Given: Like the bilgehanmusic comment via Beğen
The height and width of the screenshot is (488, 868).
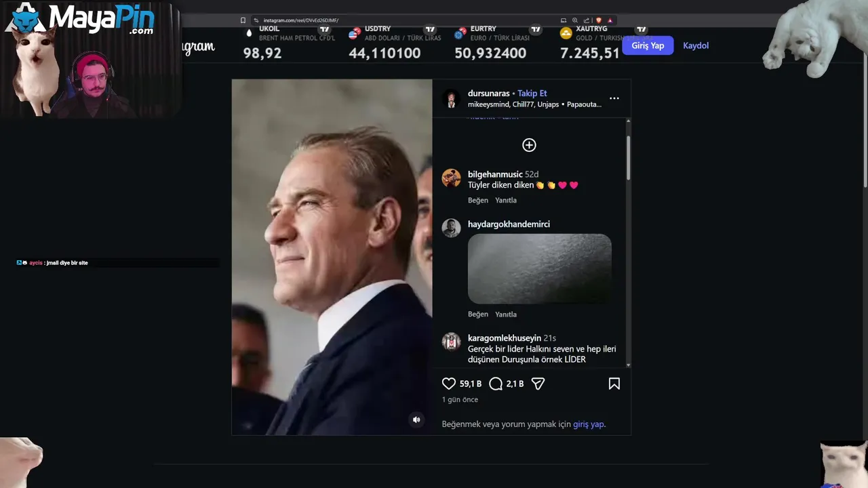Looking at the screenshot, I should pyautogui.click(x=477, y=201).
